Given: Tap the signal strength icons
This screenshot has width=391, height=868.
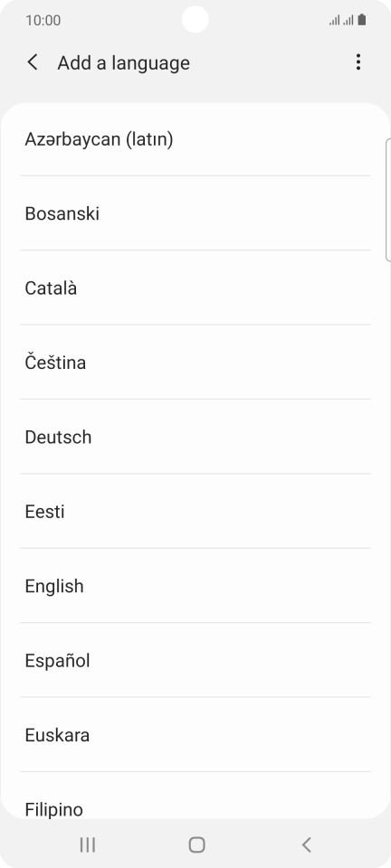Looking at the screenshot, I should tap(341, 21).
